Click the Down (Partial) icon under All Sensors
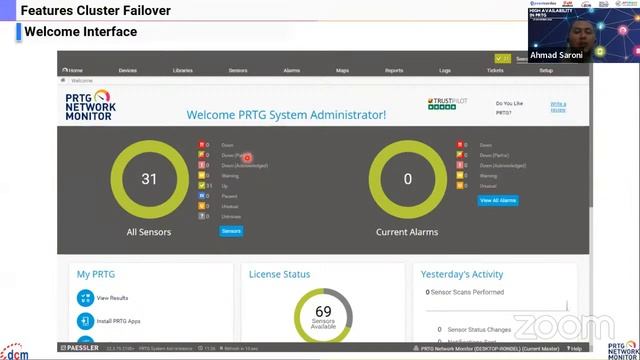The image size is (640, 360). [202, 155]
